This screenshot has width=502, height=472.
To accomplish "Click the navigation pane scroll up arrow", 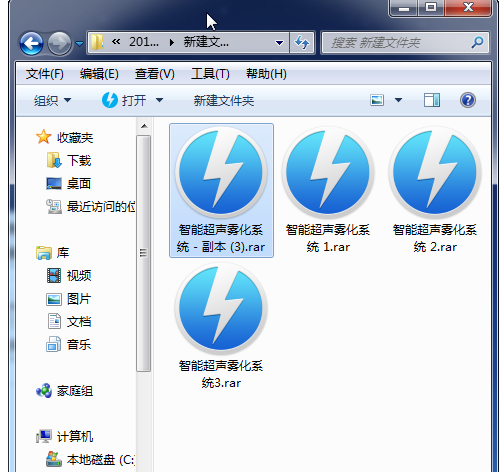I will 144,126.
